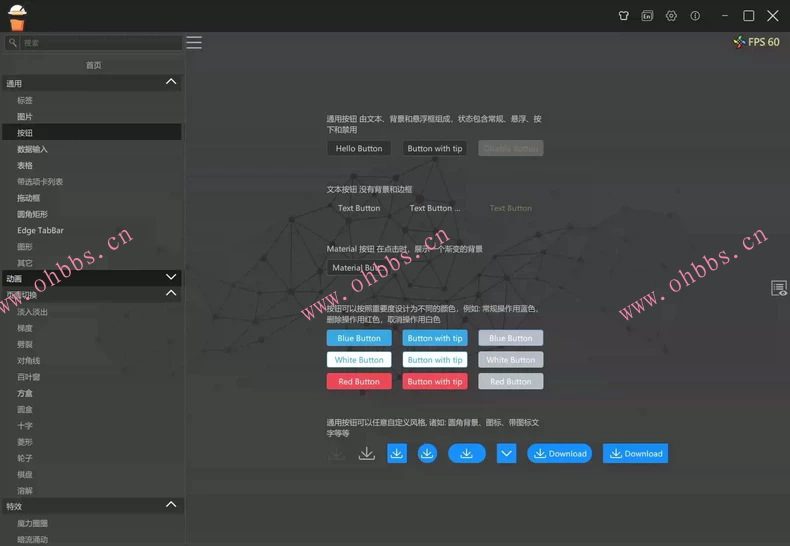
Task: Open the list panel icon on right edge
Action: pyautogui.click(x=778, y=288)
